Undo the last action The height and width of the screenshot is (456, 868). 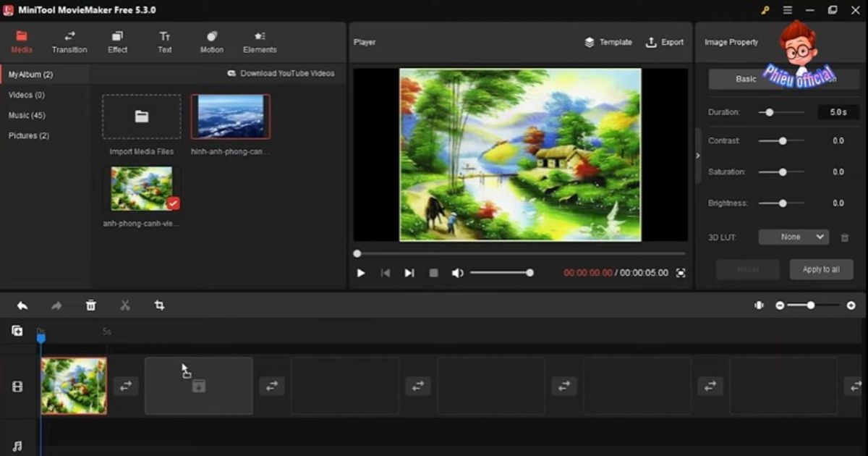[21, 305]
